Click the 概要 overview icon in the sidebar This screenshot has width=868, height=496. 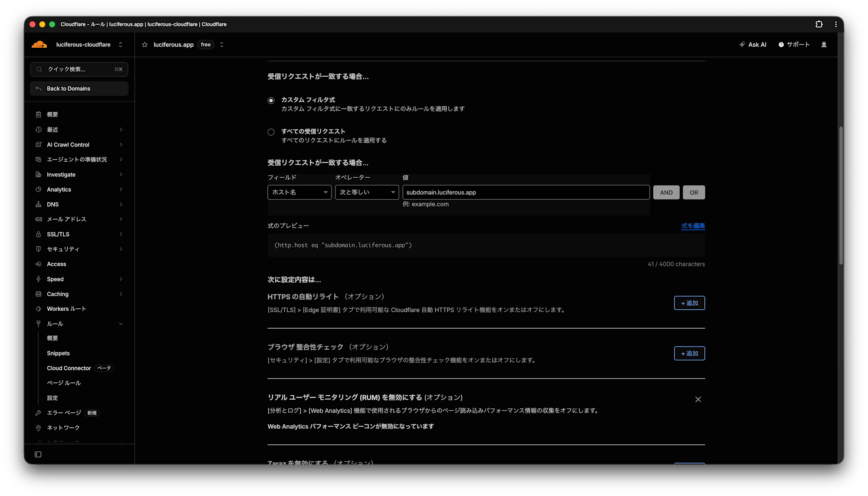tap(39, 114)
